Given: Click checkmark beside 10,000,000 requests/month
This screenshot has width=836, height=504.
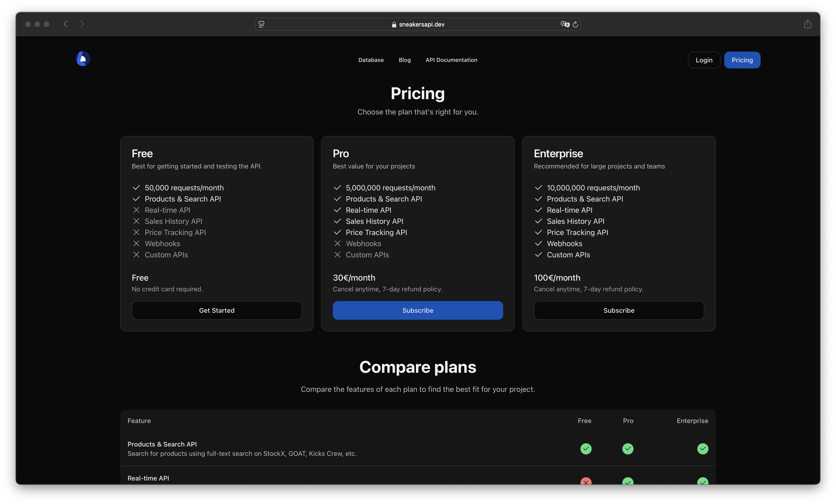Looking at the screenshot, I should pyautogui.click(x=539, y=188).
